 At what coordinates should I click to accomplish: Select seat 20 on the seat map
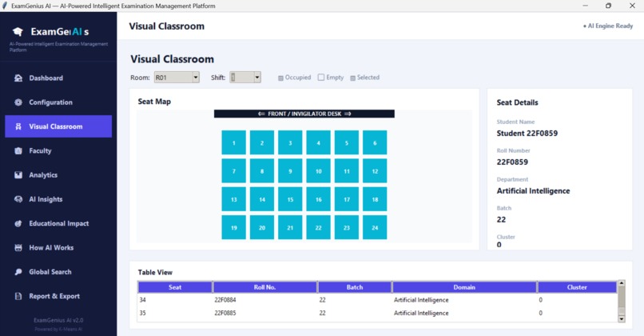pyautogui.click(x=262, y=227)
